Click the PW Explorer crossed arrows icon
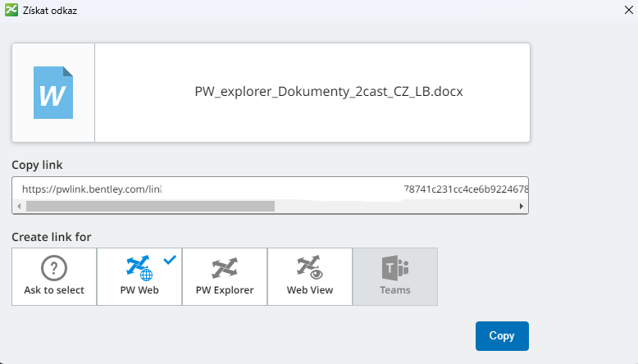 pos(225,267)
